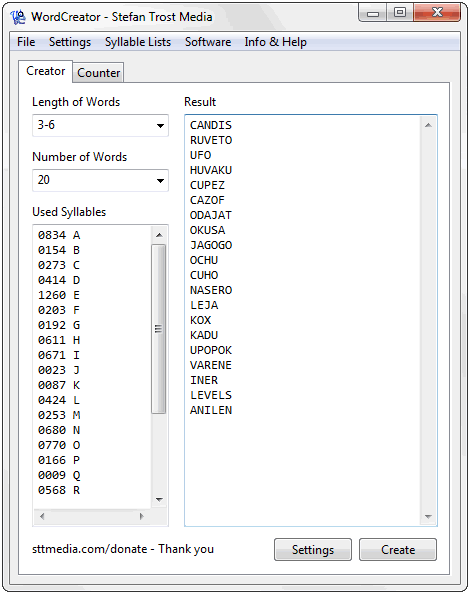Click the word LEVELS in the Result list
This screenshot has height=594, width=471.
(x=211, y=395)
